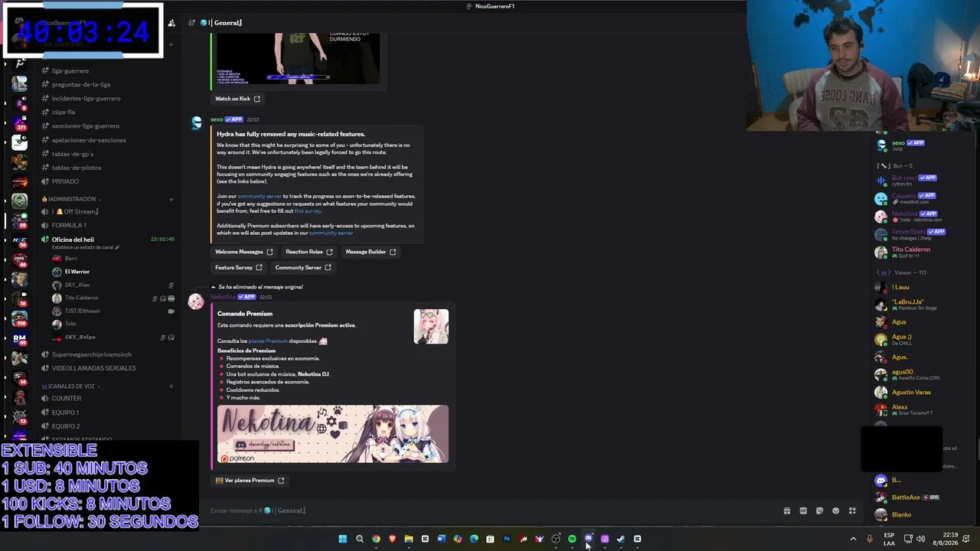Open the RM server icon

pos(20,337)
